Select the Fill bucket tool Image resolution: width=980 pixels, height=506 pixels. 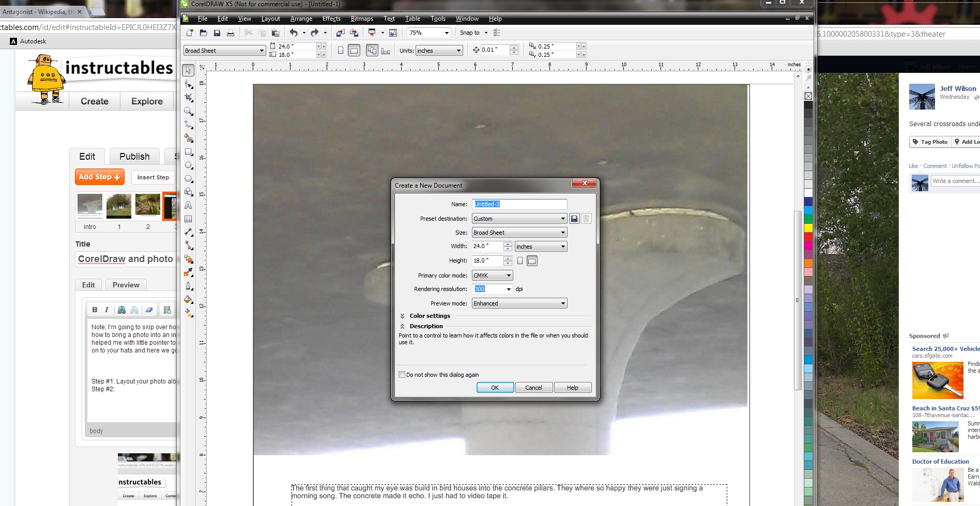tap(188, 299)
